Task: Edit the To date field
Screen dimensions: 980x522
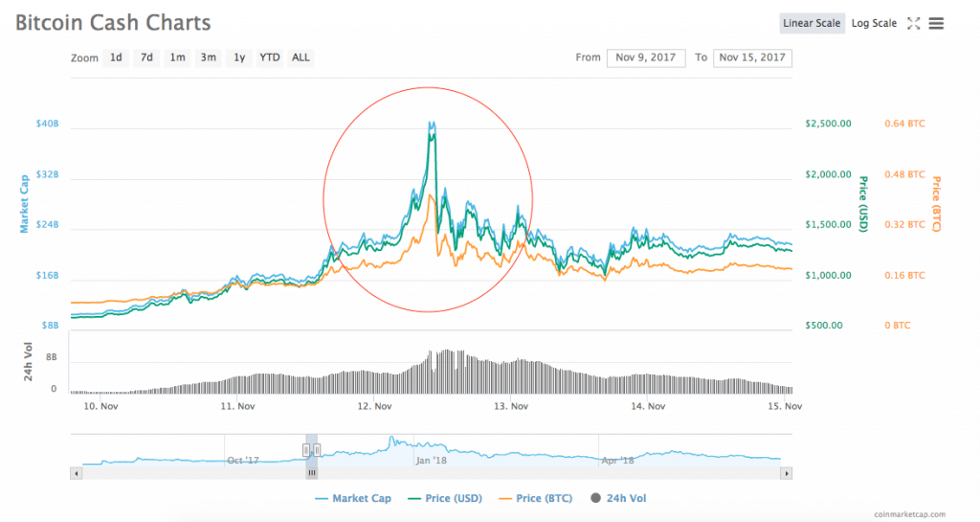Action: click(752, 57)
